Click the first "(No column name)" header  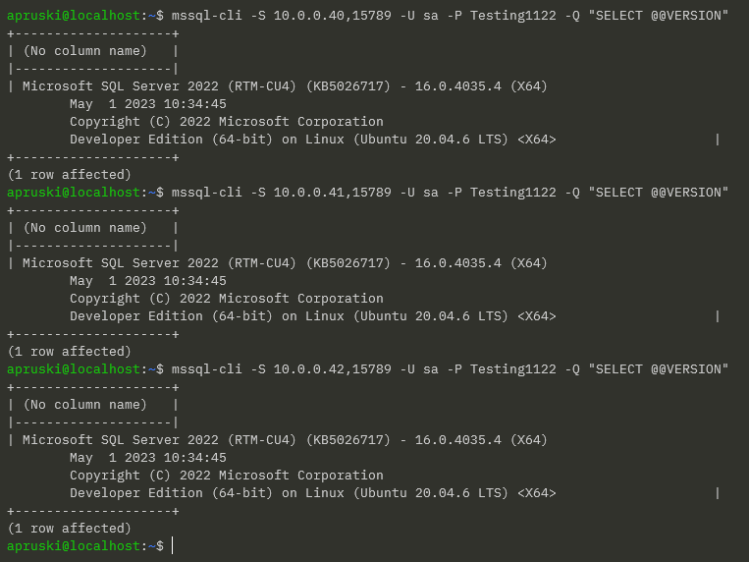85,51
